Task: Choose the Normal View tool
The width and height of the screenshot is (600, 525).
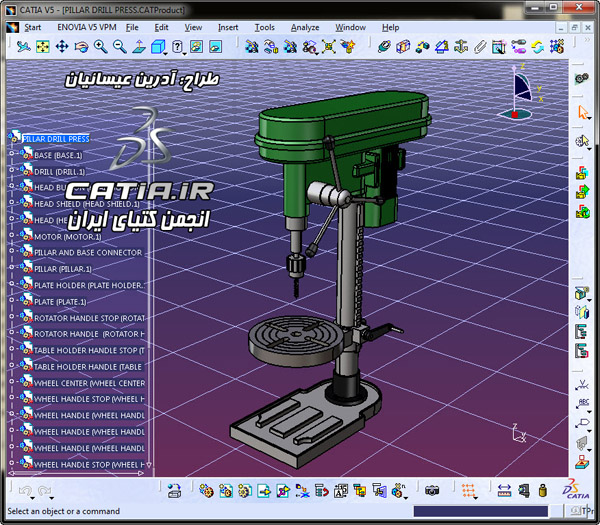Action: pos(139,47)
